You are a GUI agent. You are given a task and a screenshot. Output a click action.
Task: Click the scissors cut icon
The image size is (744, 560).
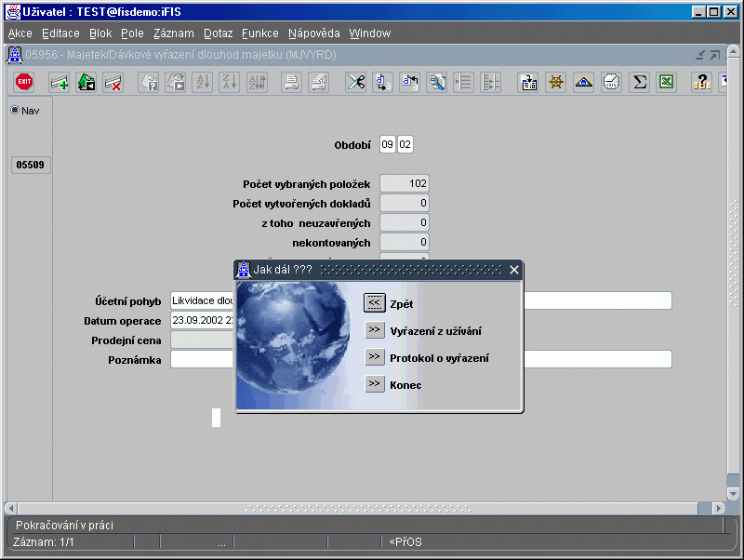click(x=355, y=82)
